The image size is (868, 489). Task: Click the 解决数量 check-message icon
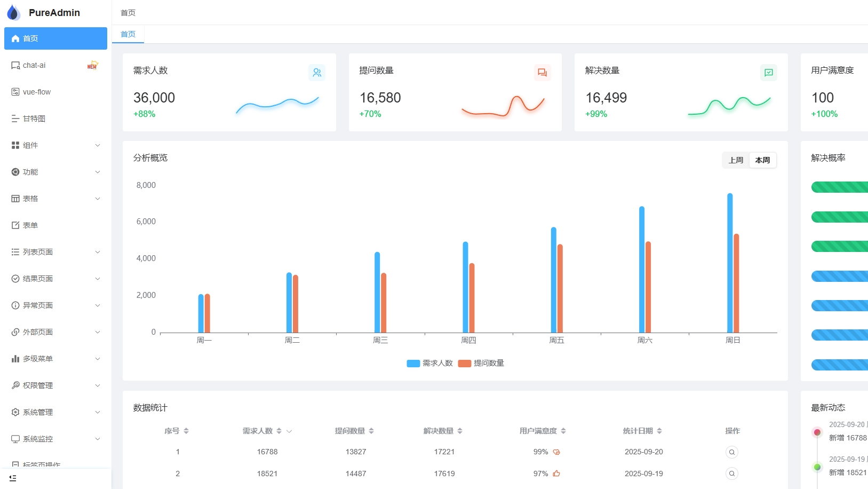[769, 73]
